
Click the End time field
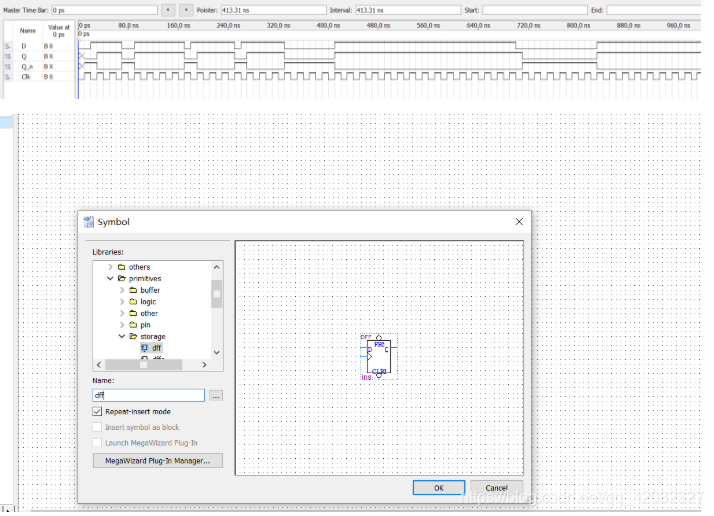[x=653, y=10]
